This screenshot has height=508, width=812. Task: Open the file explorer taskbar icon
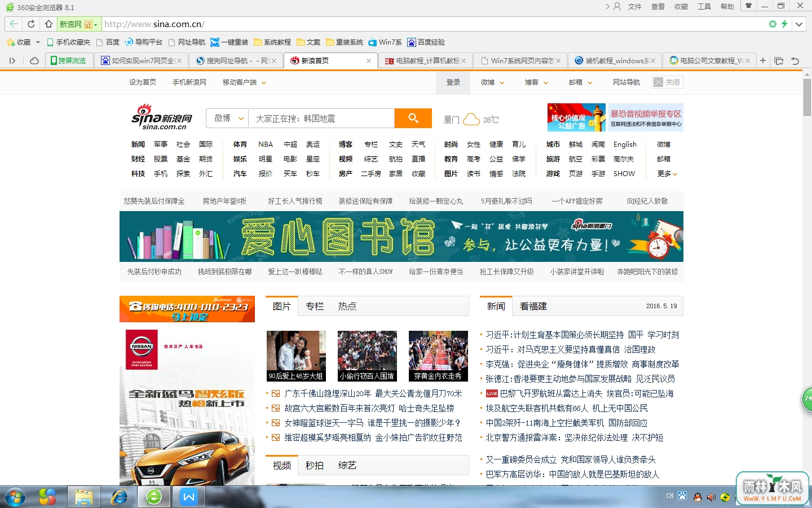pos(83,497)
